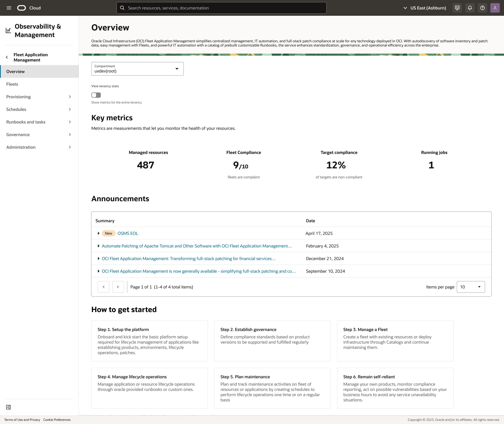
Task: Open the navigation hamburger menu
Action: tap(9, 8)
